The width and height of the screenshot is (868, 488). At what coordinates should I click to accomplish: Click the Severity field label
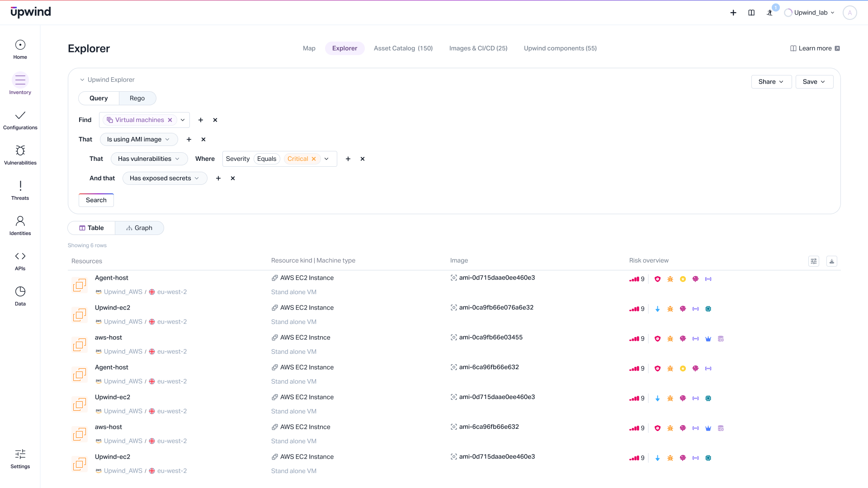point(238,159)
